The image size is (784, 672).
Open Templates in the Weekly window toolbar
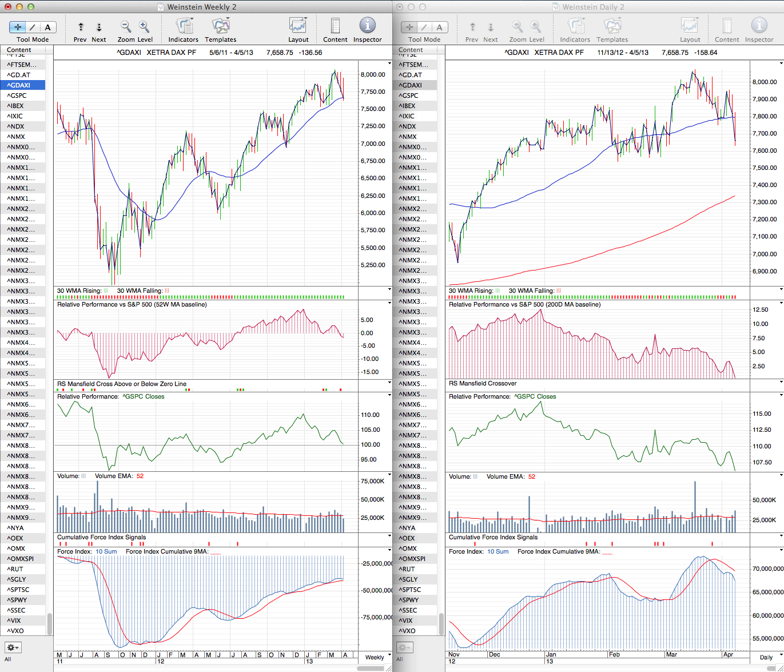point(220,26)
